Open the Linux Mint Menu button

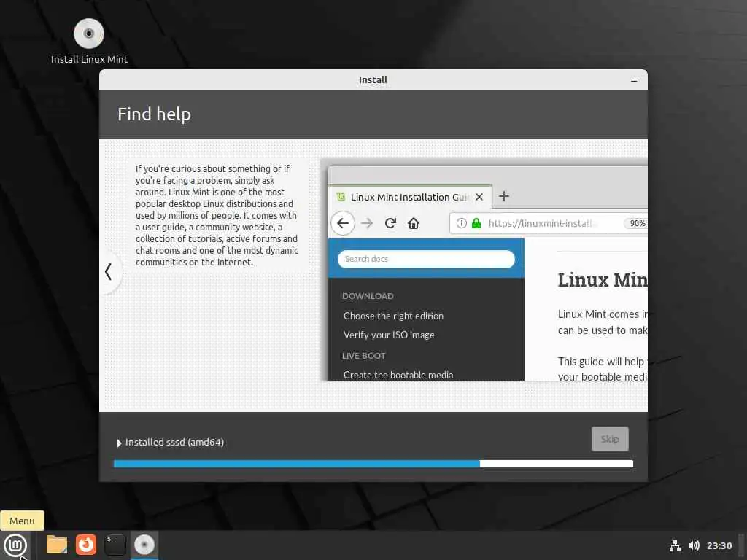pos(15,545)
